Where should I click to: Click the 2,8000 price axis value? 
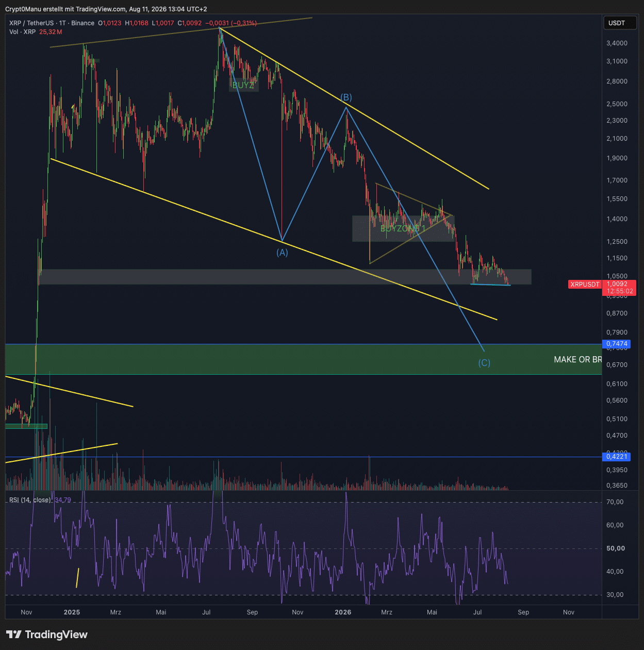point(617,81)
